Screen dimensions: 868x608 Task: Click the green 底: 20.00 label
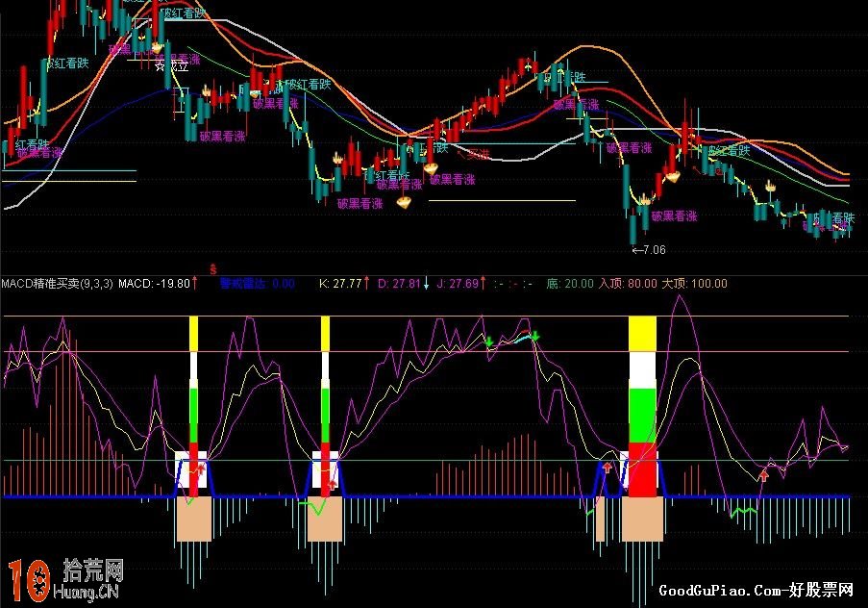[x=570, y=284]
